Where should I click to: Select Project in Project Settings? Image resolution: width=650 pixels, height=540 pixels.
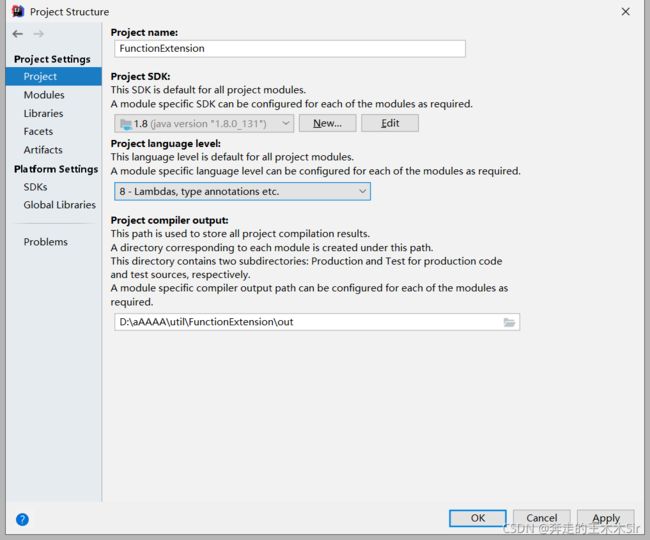coord(53,76)
